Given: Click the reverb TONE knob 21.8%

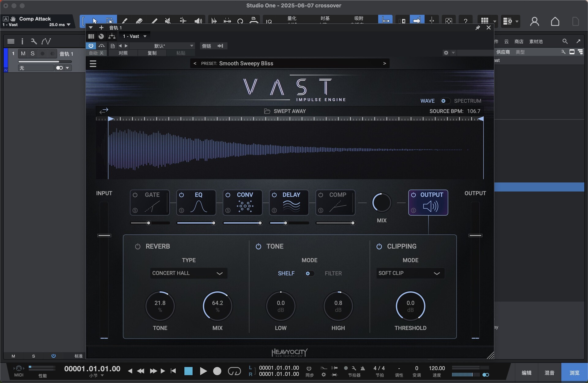Looking at the screenshot, I should coord(160,306).
